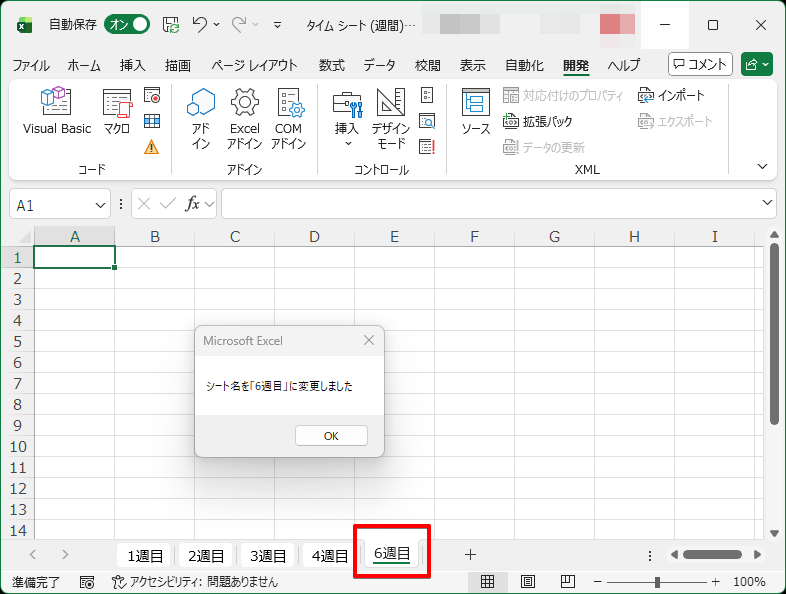
Task: Switch to Page Layout view icon
Action: (x=527, y=581)
